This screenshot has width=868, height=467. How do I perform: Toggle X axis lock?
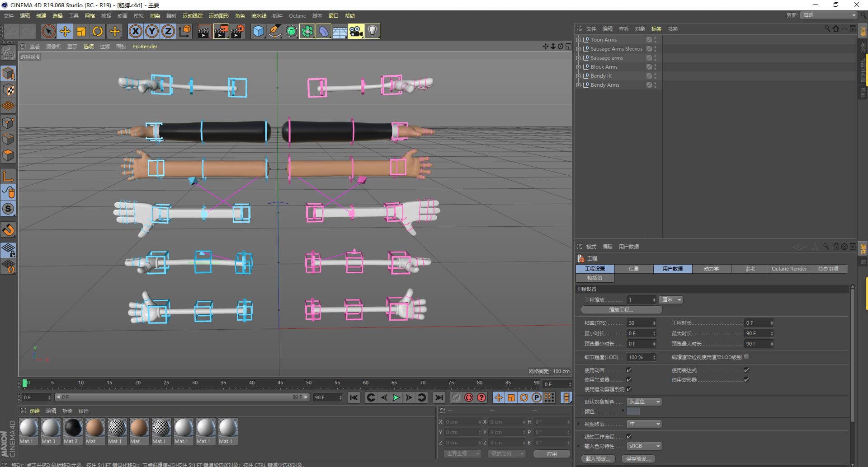tap(136, 31)
